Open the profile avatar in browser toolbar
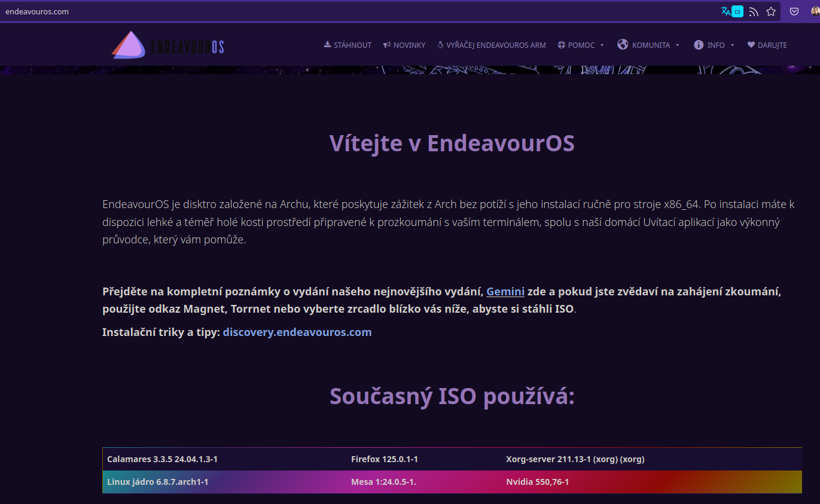Viewport: 820px width, 504px height. point(815,11)
